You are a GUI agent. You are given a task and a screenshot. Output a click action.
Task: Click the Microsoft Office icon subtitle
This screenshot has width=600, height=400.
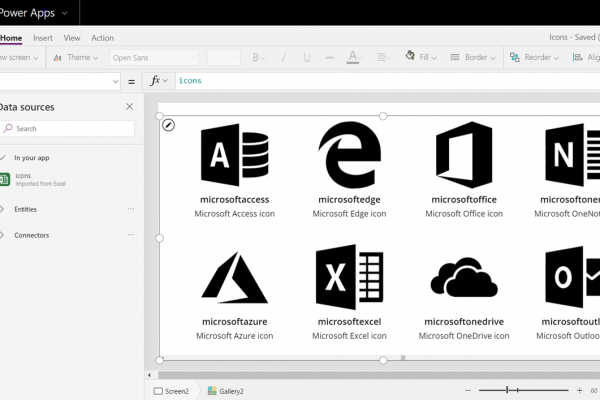[464, 214]
